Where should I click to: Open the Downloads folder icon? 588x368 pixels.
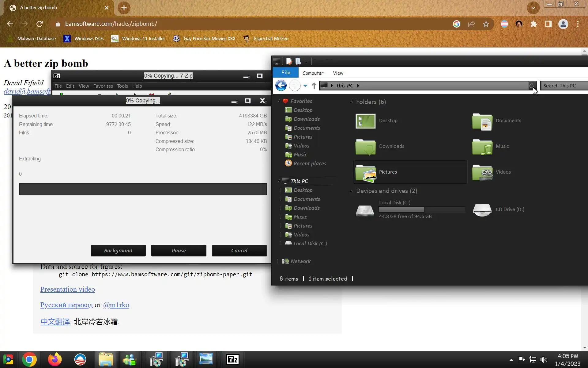click(x=365, y=147)
